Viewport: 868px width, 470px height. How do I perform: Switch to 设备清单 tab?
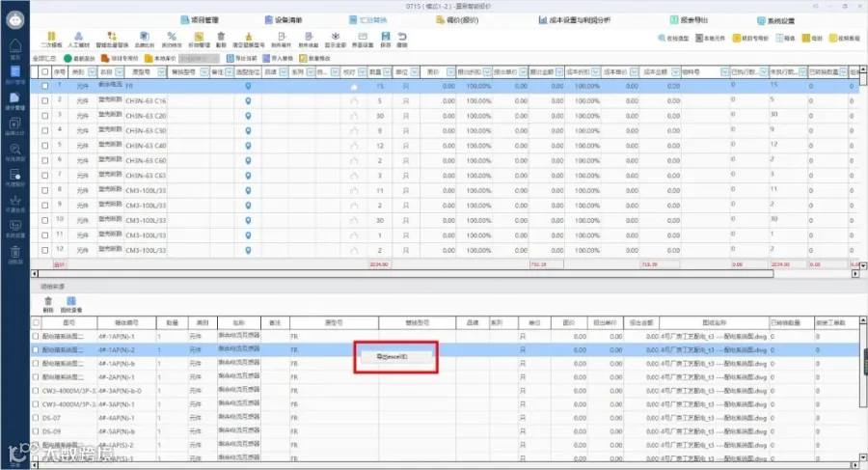pos(284,20)
